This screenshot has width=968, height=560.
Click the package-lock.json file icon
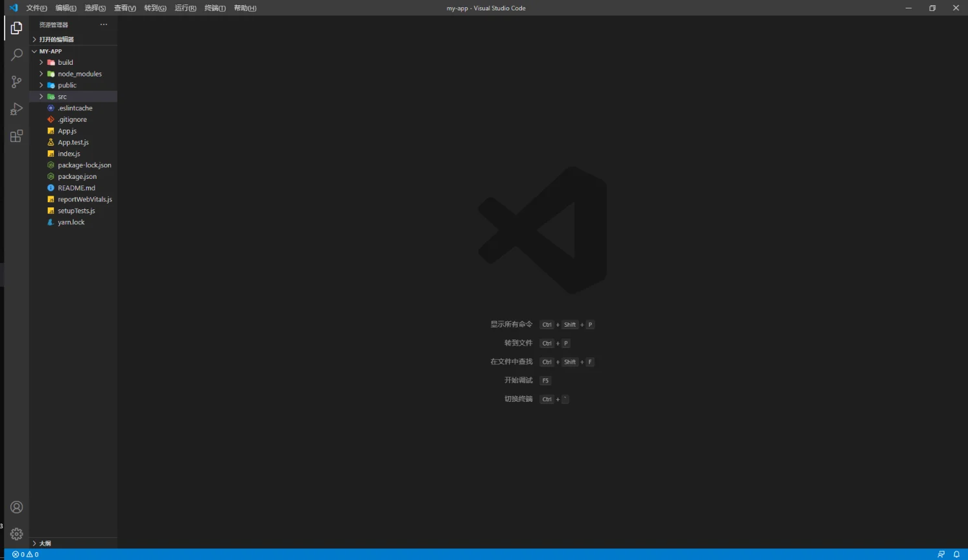tap(51, 165)
